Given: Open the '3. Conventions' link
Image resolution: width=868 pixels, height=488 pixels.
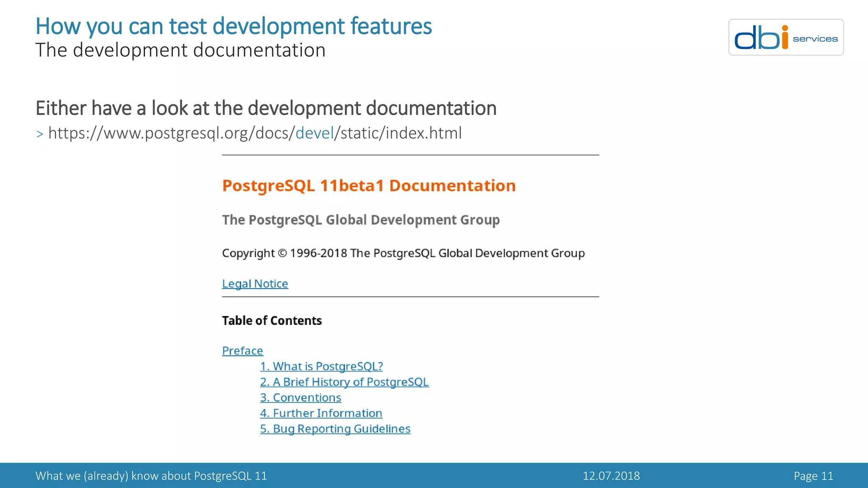Looking at the screenshot, I should click(300, 398).
